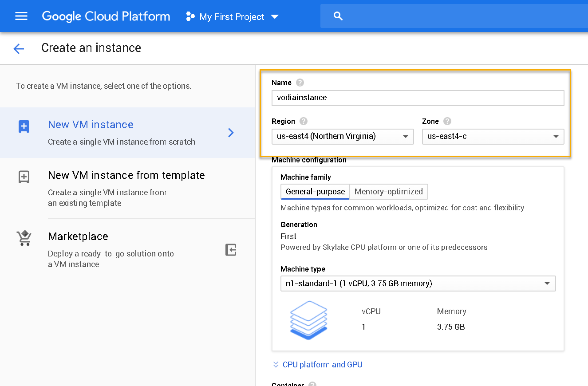This screenshot has width=588, height=386.
Task: Open the hamburger navigation menu
Action: (21, 16)
